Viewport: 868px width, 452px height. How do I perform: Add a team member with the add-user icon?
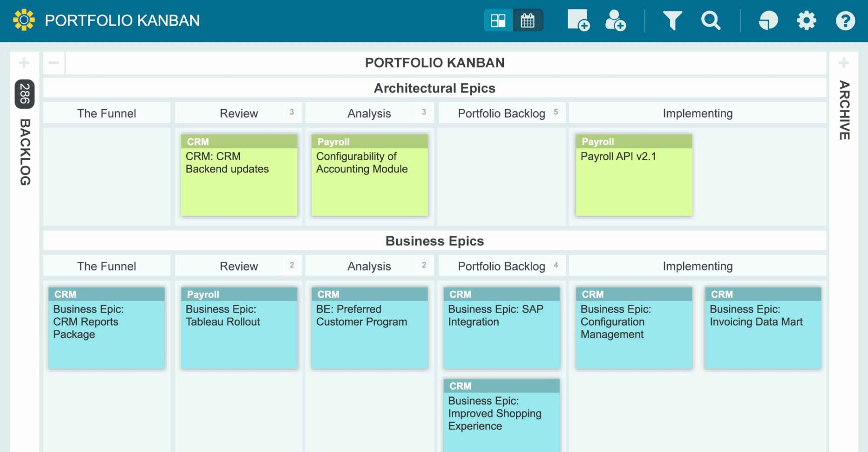(616, 20)
